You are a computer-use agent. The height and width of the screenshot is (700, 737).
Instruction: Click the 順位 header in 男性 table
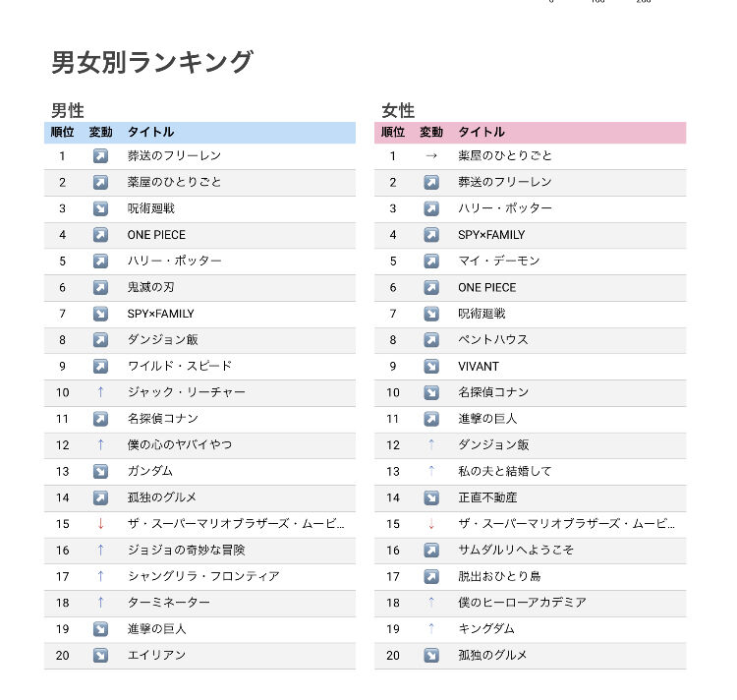(62, 132)
